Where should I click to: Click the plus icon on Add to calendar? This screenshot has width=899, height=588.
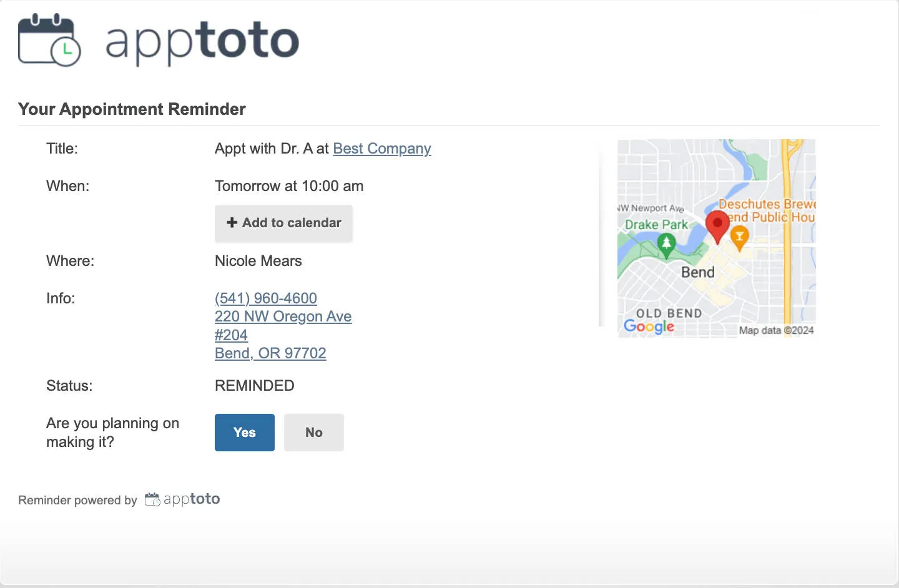[232, 222]
